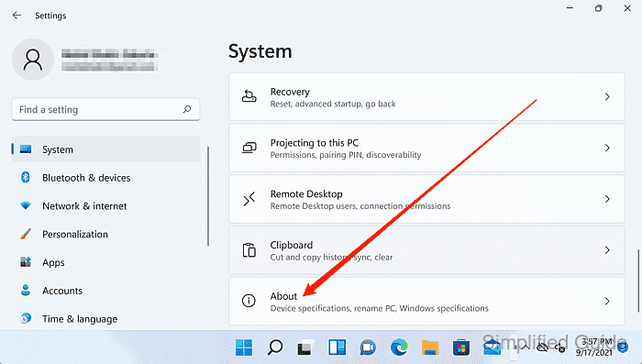Open Apps settings
642x364 pixels.
(x=105, y=262)
